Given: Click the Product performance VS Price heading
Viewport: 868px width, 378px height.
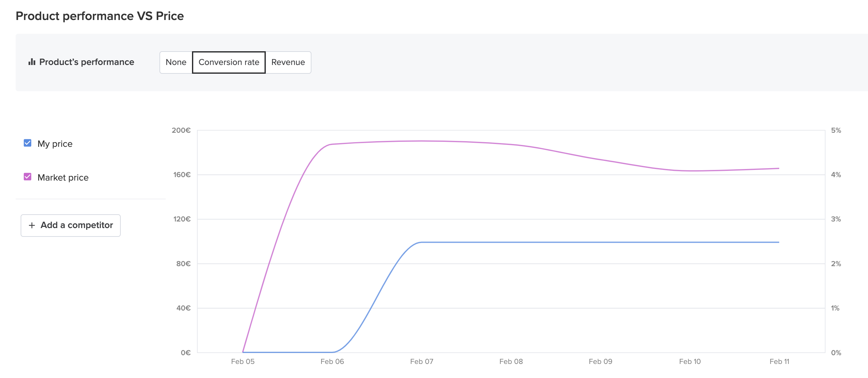Looking at the screenshot, I should (100, 16).
